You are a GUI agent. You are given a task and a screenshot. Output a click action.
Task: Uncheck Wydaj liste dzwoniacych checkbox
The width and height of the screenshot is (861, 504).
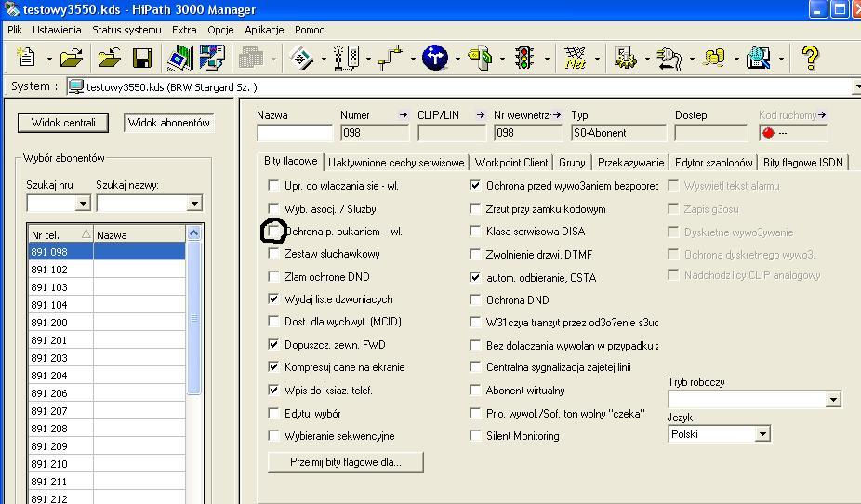[273, 299]
